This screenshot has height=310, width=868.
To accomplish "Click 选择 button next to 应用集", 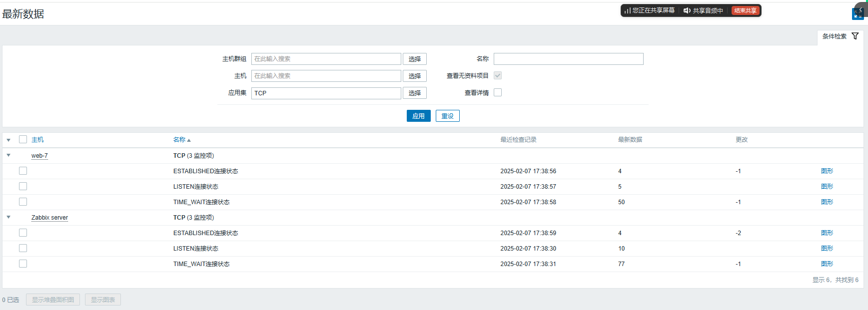I will click(x=415, y=93).
